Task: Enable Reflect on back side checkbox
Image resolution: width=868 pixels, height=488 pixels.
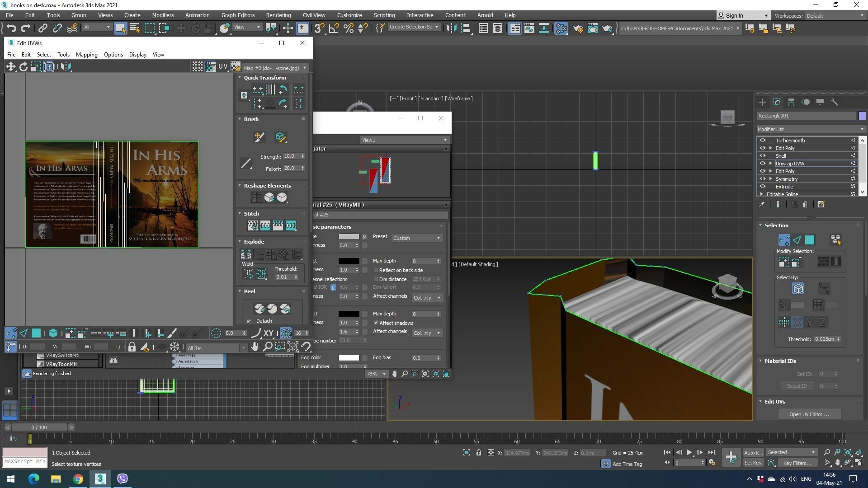Action: click(x=376, y=270)
